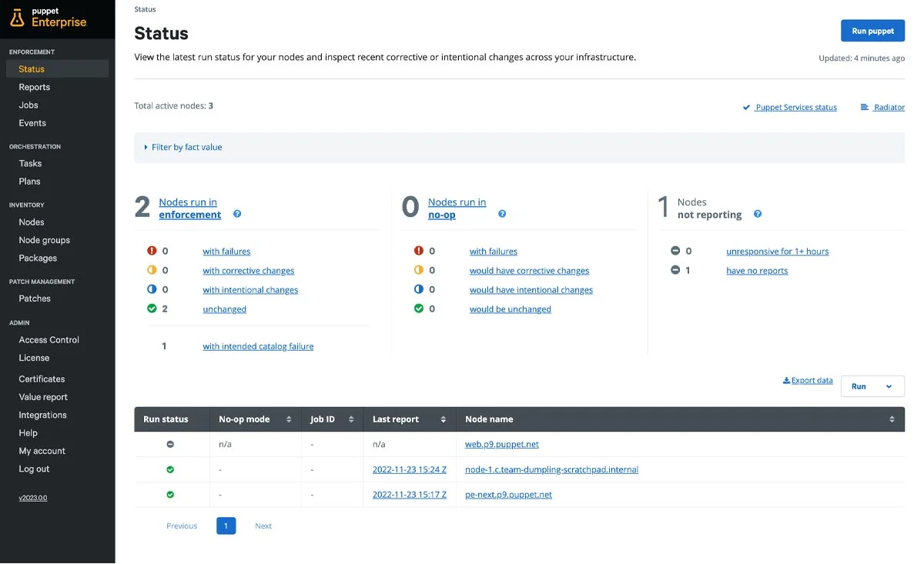
Task: Click Next pagination button
Action: pyautogui.click(x=263, y=526)
